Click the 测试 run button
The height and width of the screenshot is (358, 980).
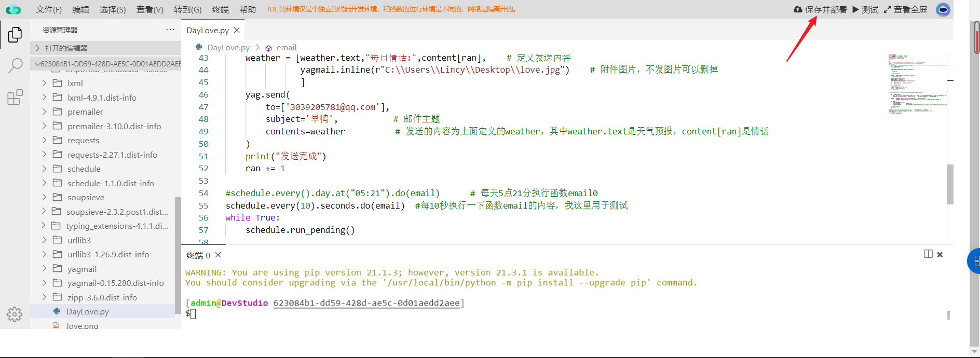pyautogui.click(x=865, y=9)
